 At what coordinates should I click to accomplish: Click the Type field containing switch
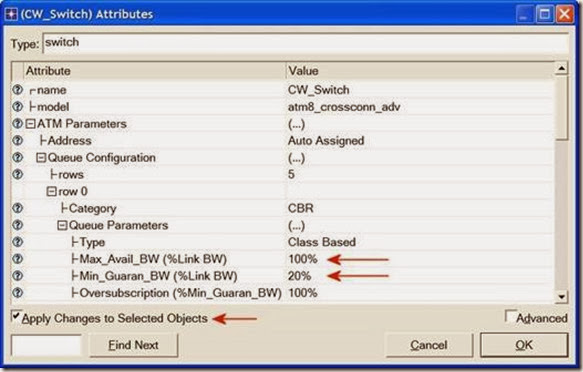coord(306,43)
